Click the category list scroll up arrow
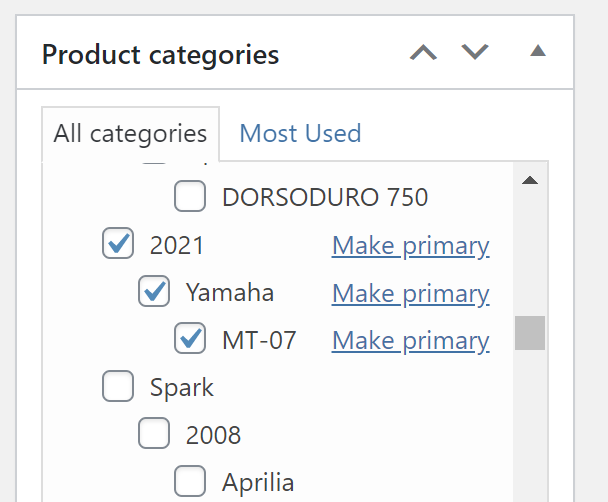The height and width of the screenshot is (502, 608). pyautogui.click(x=530, y=181)
